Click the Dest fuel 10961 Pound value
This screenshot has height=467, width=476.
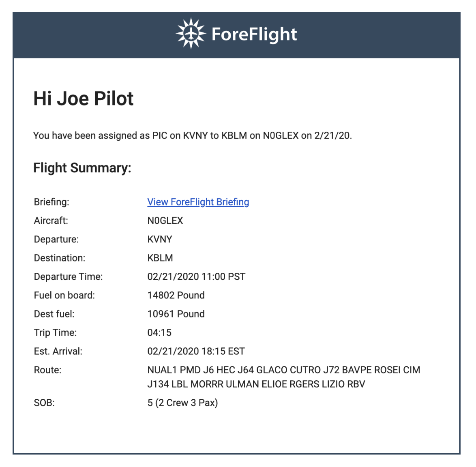coord(176,314)
